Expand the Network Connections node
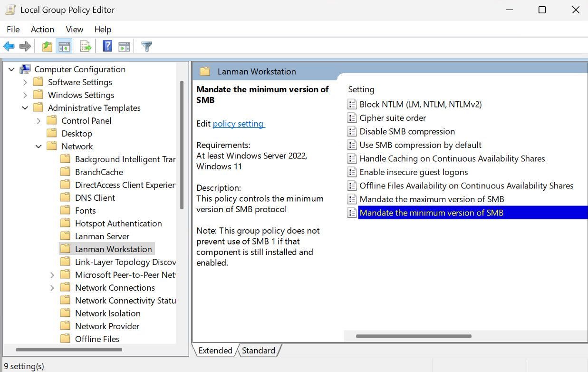The width and height of the screenshot is (588, 372). coord(52,287)
